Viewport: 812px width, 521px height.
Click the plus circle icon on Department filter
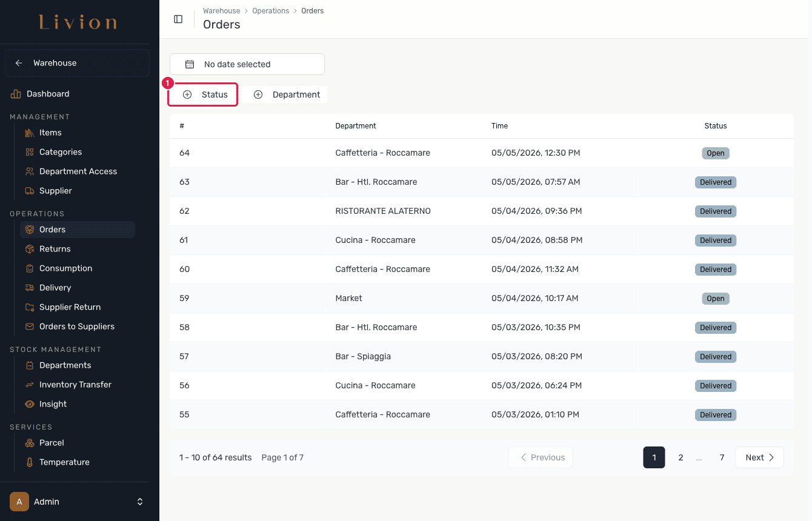[258, 95]
